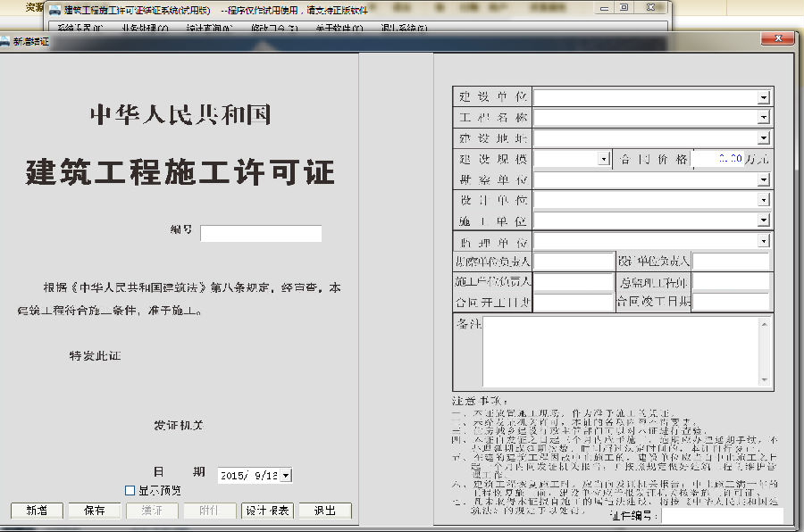The image size is (804, 532).
Task: Click the 编号 input field
Action: click(x=261, y=234)
